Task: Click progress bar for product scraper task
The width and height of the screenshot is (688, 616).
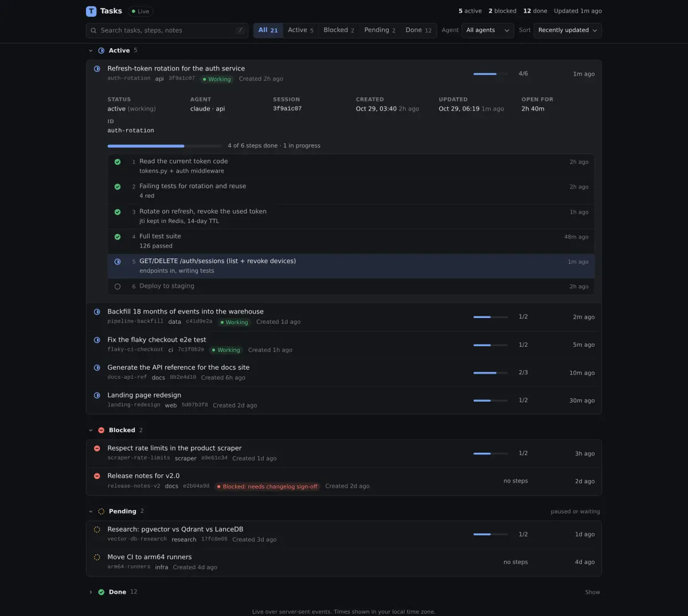Action: [490, 454]
